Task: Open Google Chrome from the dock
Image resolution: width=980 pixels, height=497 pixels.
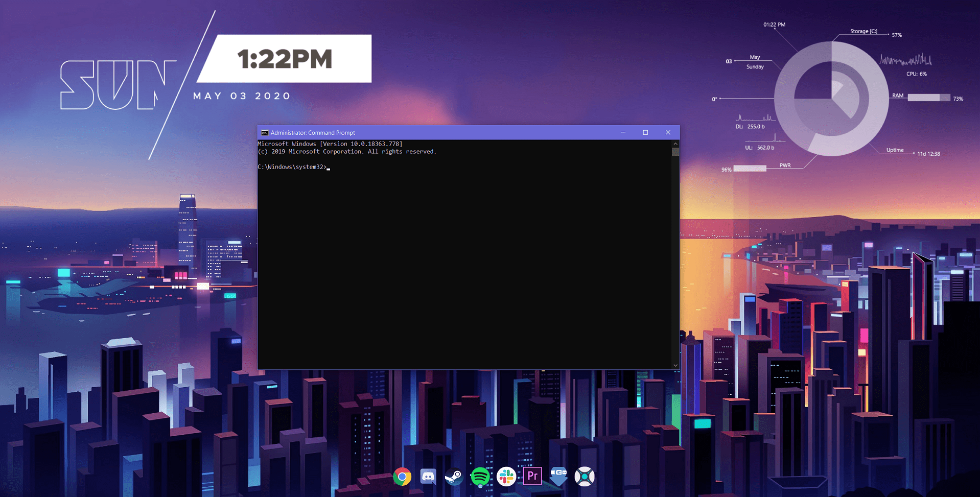Action: tap(402, 477)
